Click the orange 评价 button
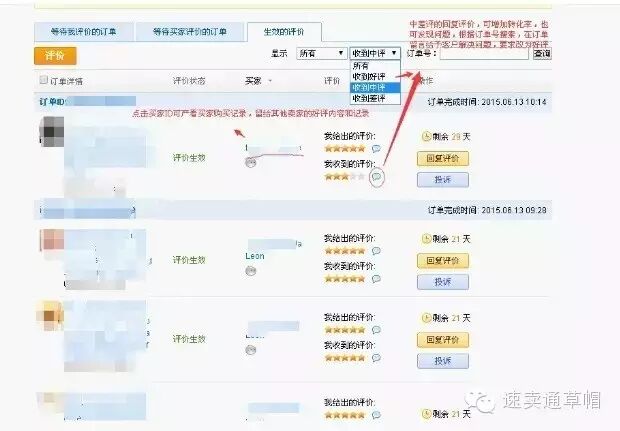This screenshot has height=431, width=620. pos(55,55)
